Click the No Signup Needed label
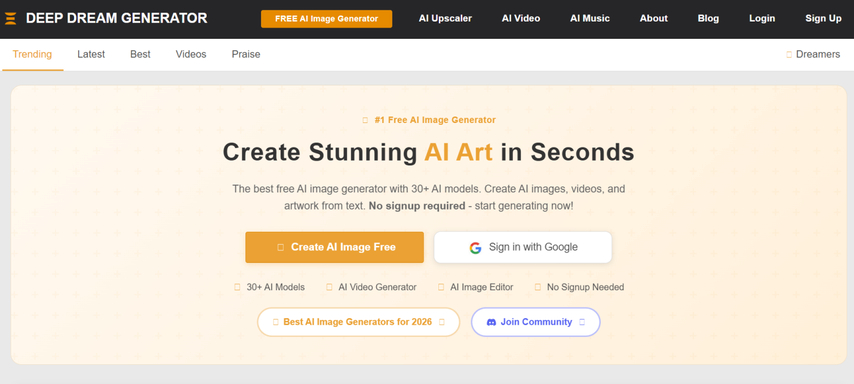854x384 pixels. (x=585, y=287)
